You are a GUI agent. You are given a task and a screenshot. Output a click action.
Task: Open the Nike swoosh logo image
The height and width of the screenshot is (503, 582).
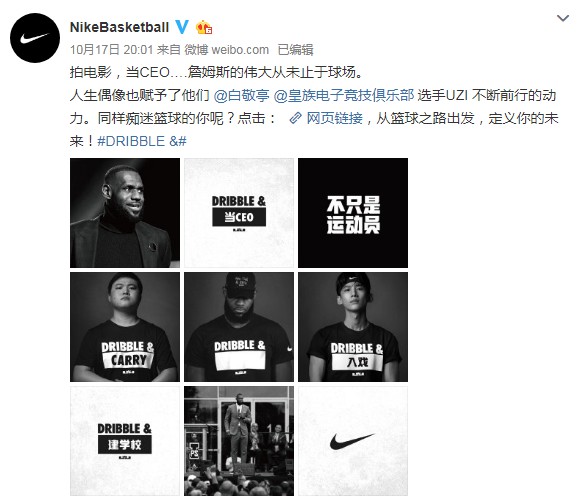tap(353, 441)
